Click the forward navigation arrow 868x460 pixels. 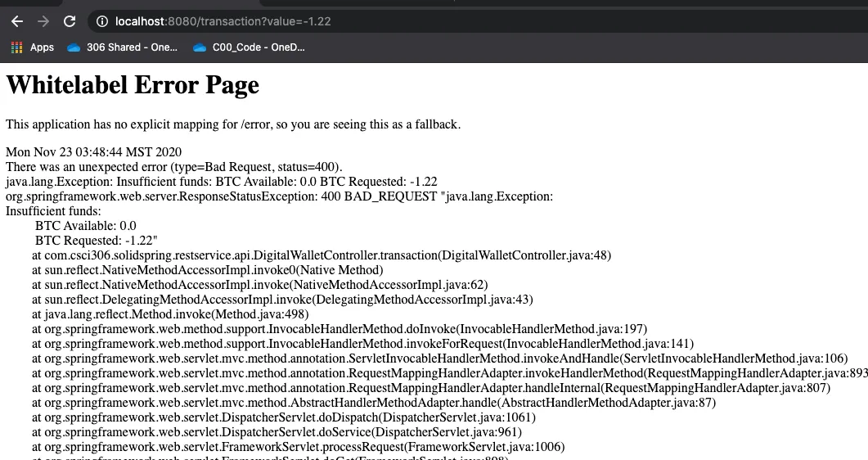(x=43, y=21)
